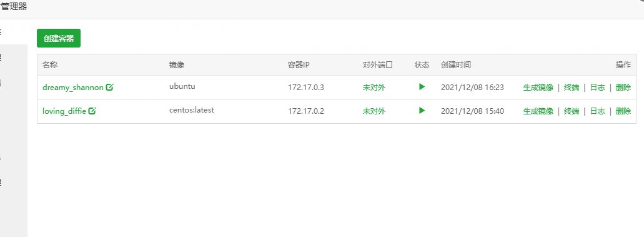644x237 pixels.
Task: Click the 创建时间 column header
Action: [x=456, y=65]
